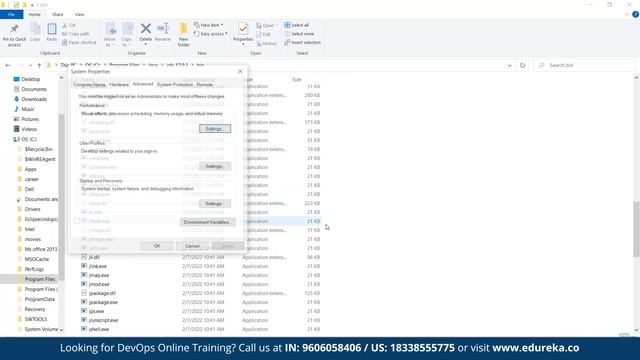The height and width of the screenshot is (360, 640).
Task: Switch to the View ribbon tab
Action: coord(79,14)
